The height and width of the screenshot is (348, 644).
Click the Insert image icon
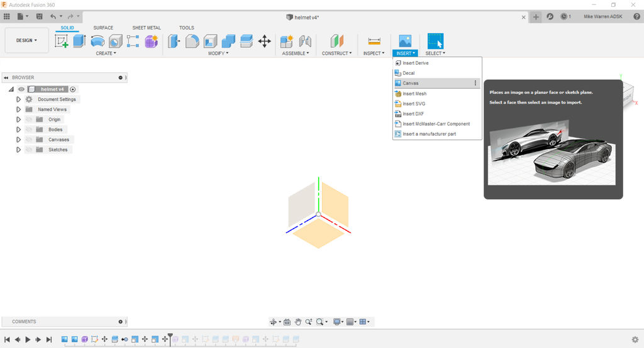click(x=405, y=41)
